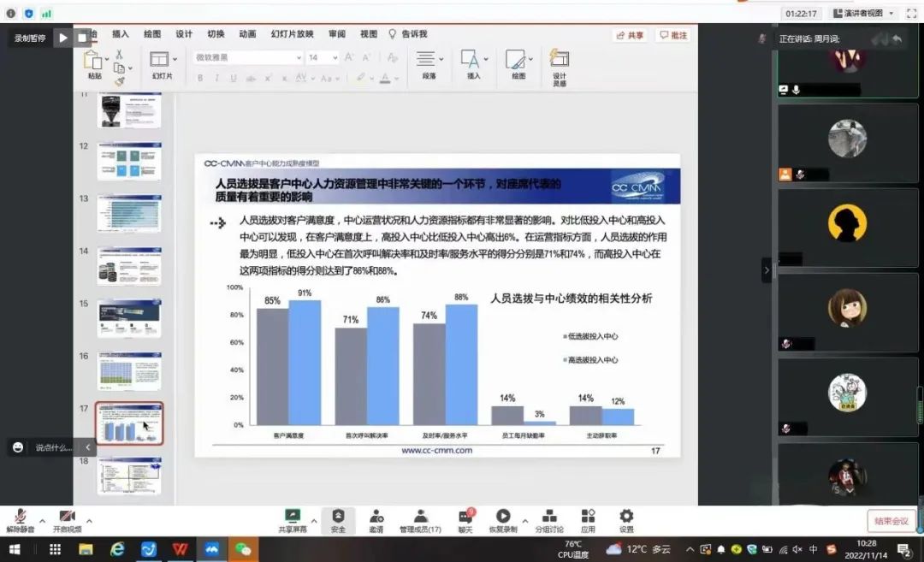Toggle italic formatting I
This screenshot has height=562, width=924.
click(216, 79)
